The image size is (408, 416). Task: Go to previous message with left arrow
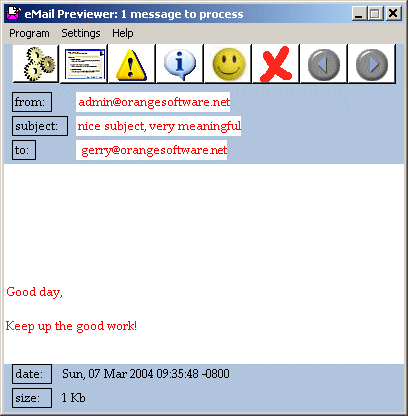click(324, 63)
